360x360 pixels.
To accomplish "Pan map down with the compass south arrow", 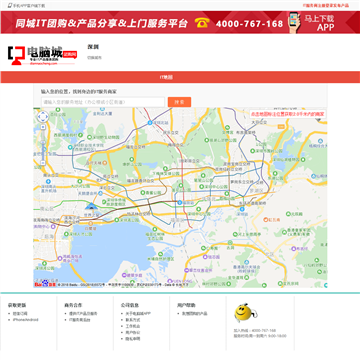I will 43,121.
